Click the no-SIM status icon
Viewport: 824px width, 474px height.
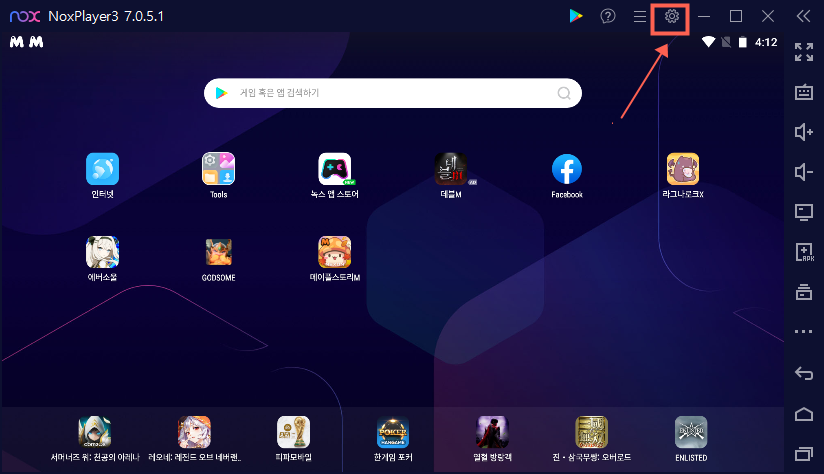coord(726,42)
